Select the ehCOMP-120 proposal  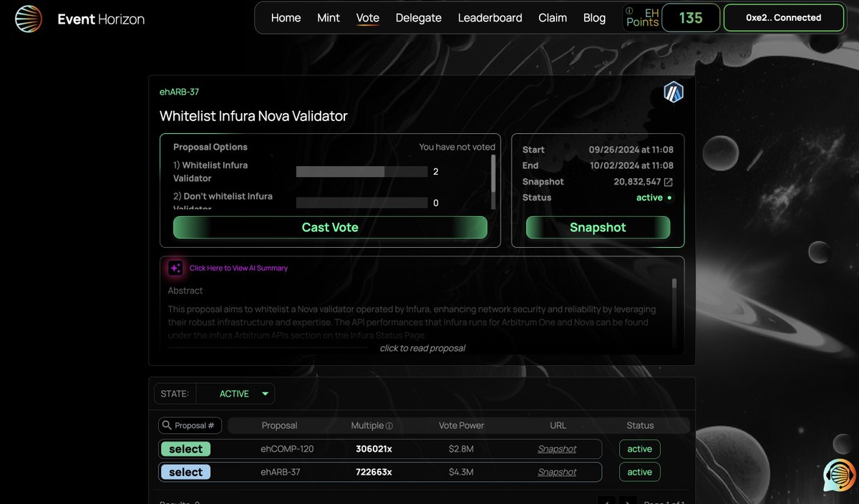(186, 449)
